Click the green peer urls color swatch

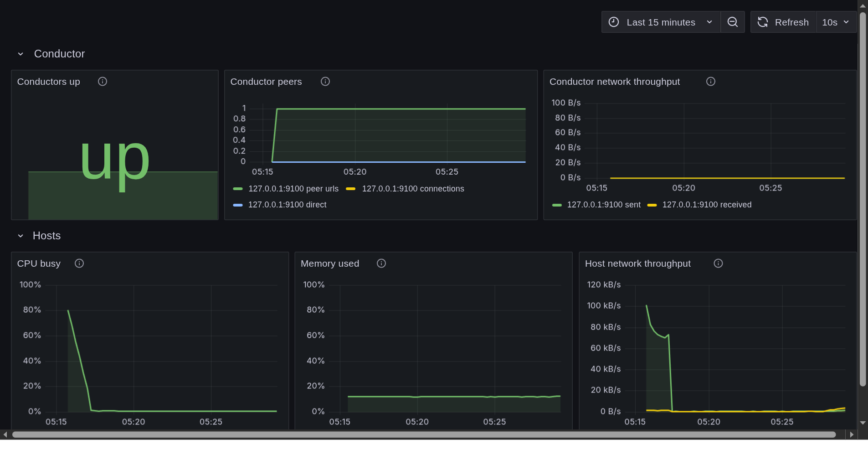click(238, 189)
